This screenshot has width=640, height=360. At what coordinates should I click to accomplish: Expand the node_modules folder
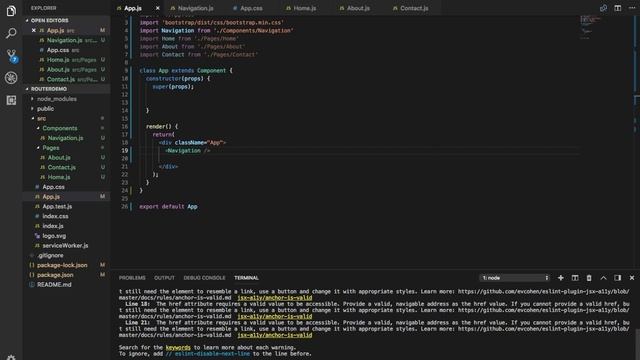(57, 99)
